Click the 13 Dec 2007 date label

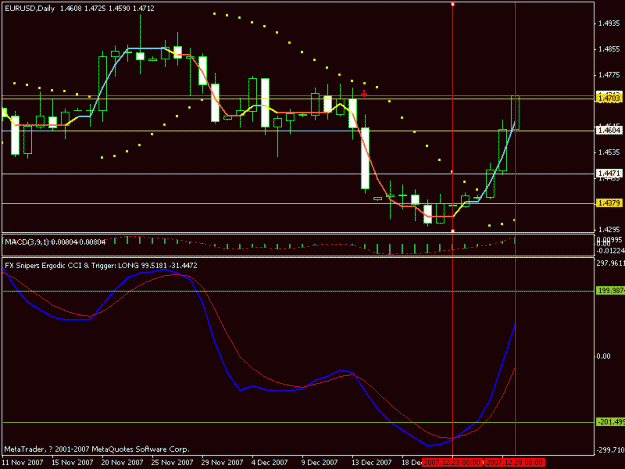[x=371, y=463]
